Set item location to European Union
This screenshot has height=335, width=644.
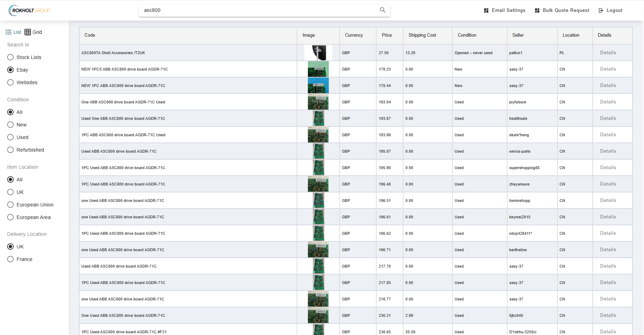(10, 205)
